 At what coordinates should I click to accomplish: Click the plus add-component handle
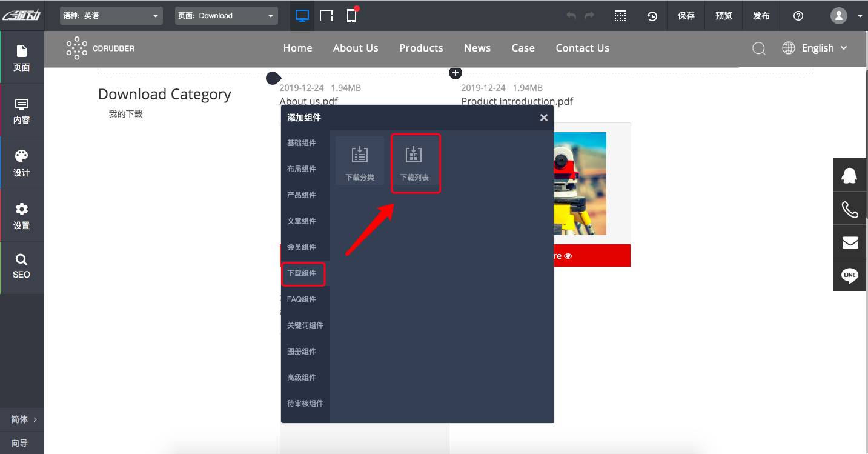tap(456, 73)
